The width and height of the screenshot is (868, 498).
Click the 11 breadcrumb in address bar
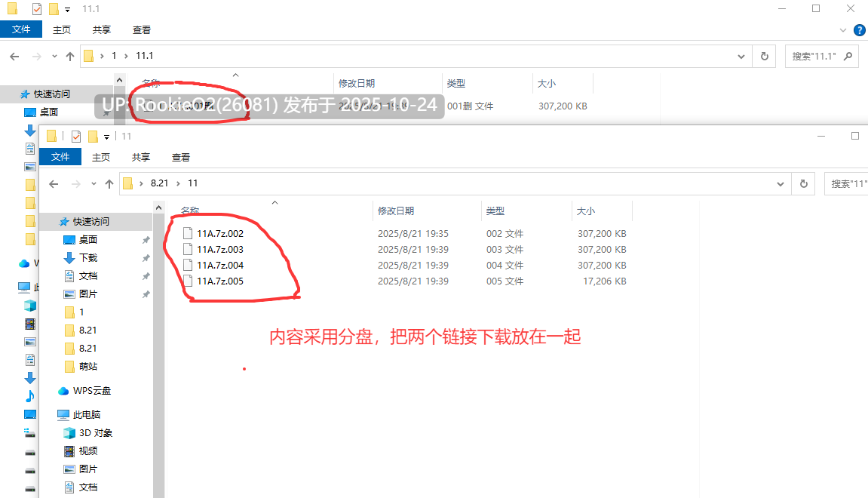[x=192, y=183]
